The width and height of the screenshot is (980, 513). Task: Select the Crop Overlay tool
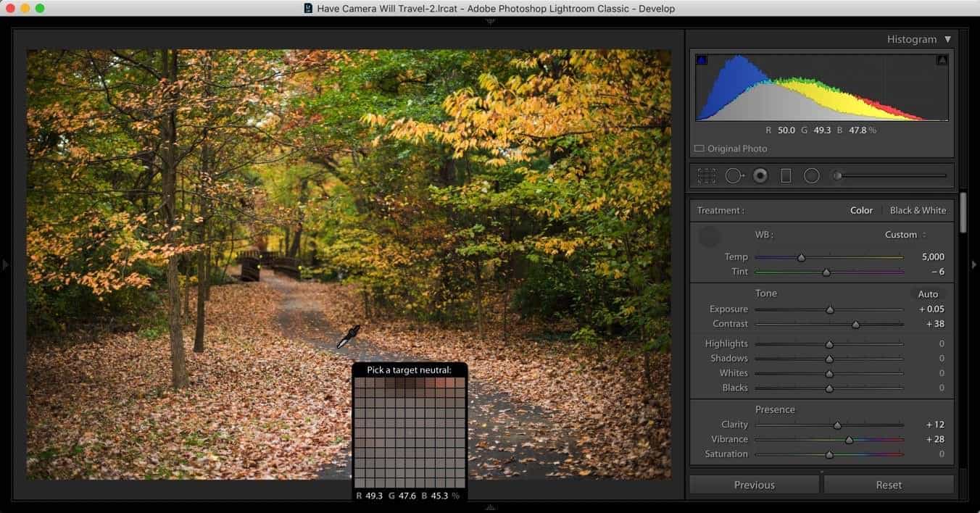coord(706,175)
